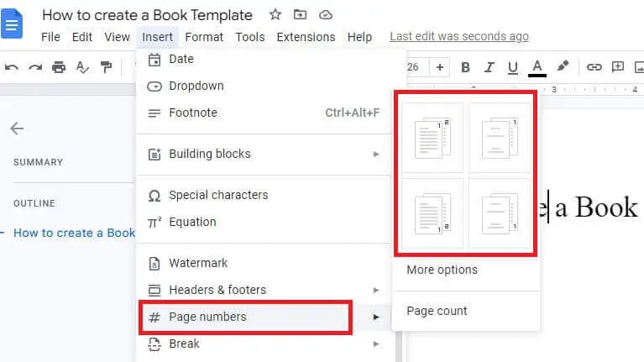Click the move to folder icon

[301, 15]
